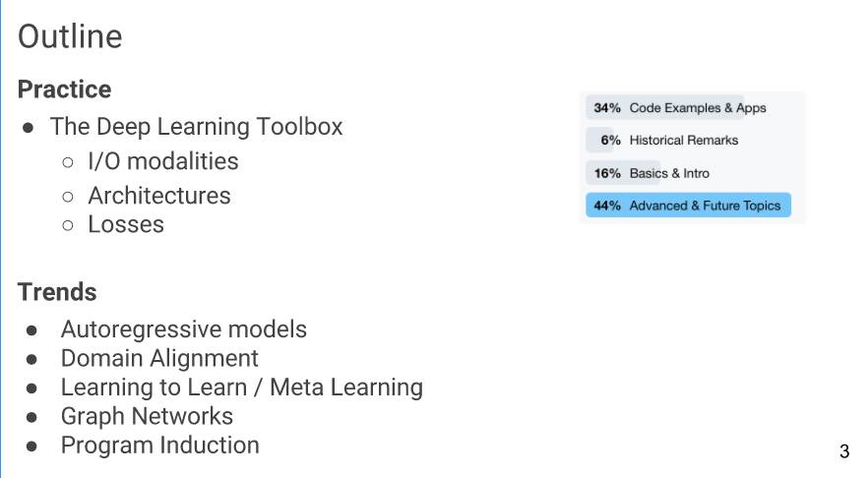This screenshot has width=868, height=478.
Task: Select the Autoregressive models bullet
Action: 183,329
